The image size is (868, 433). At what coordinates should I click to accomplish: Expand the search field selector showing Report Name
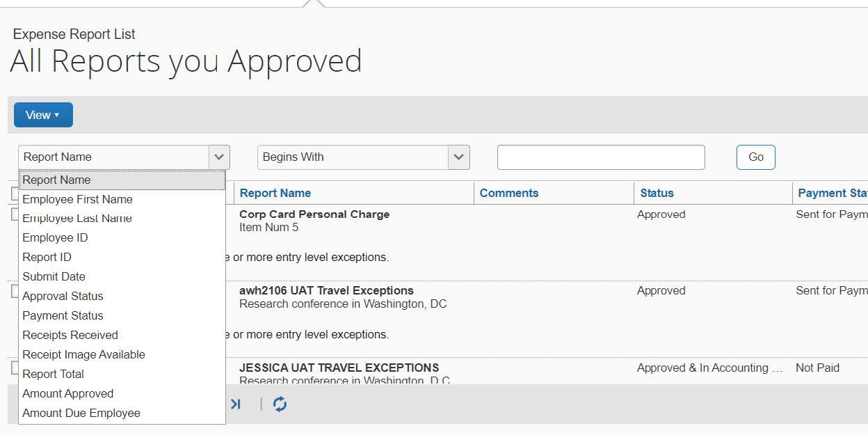point(219,157)
